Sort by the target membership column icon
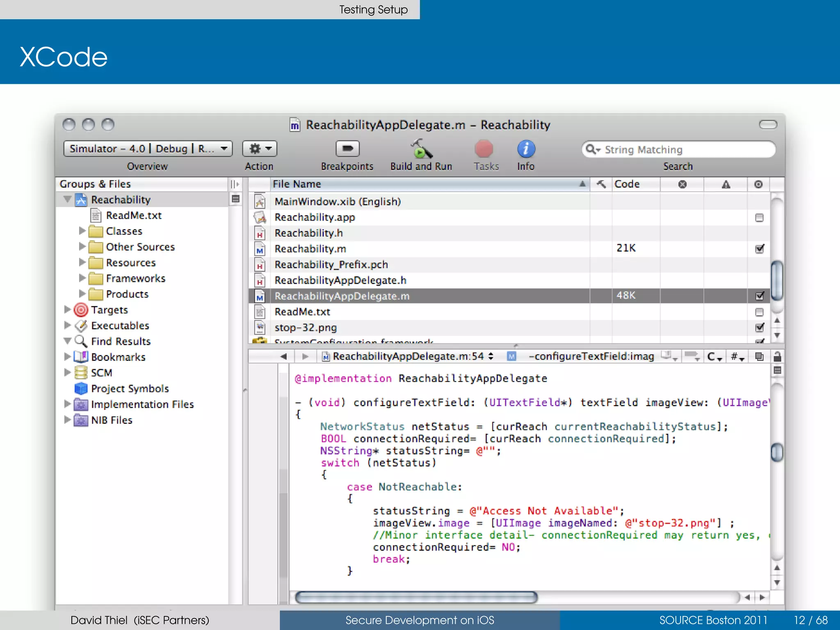 [x=758, y=184]
